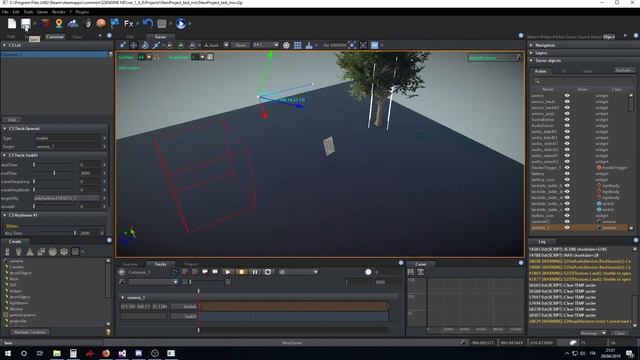Click the gear icon in Create panel
This screenshot has width=640, height=360.
pyautogui.click(x=64, y=252)
